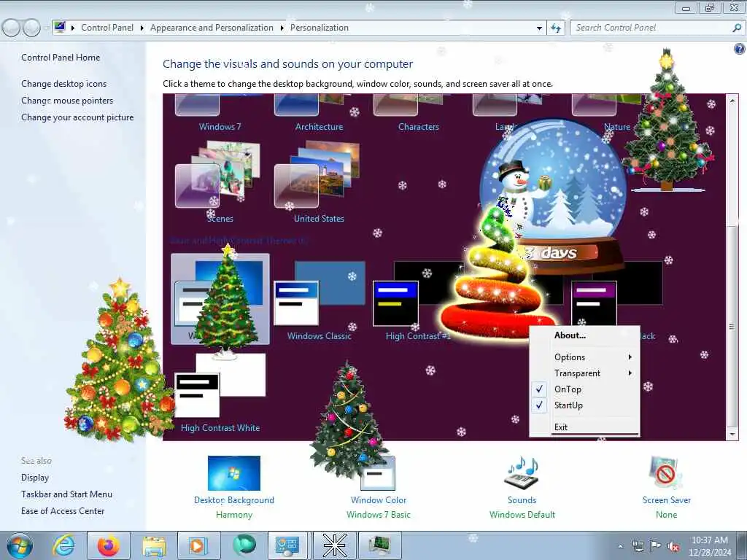747x560 pixels.
Task: Click the Personalization breadcrumb
Action: click(x=320, y=28)
